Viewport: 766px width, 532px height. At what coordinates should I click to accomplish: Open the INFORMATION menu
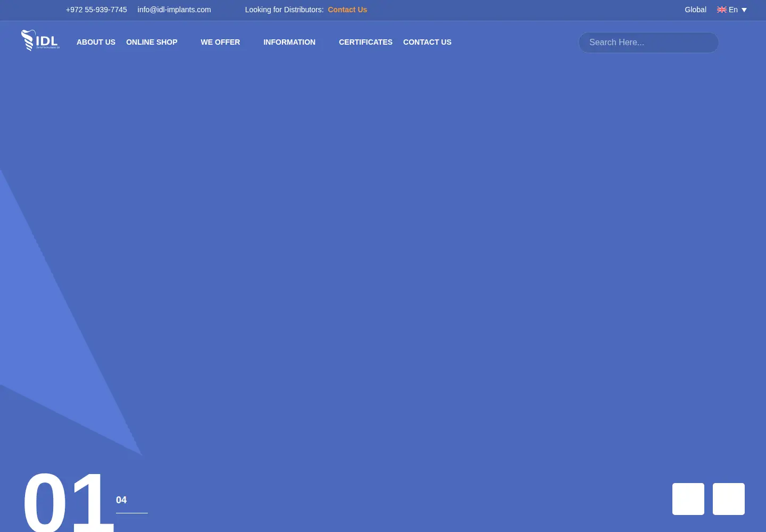click(289, 42)
